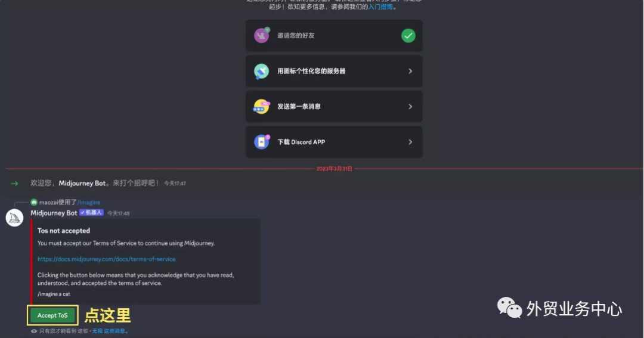Click the green join arrow icon beside welcome message
This screenshot has height=338, width=644.
pos(14,184)
